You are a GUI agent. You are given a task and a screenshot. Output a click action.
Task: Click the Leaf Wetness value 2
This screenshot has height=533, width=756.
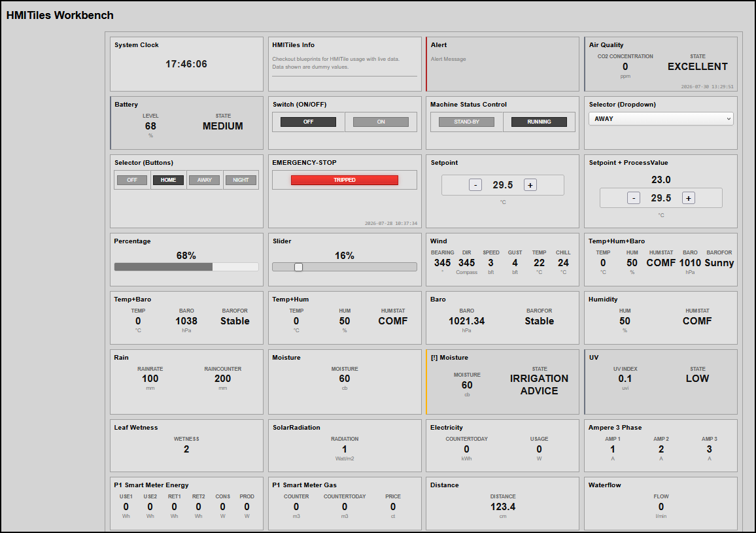coord(186,449)
